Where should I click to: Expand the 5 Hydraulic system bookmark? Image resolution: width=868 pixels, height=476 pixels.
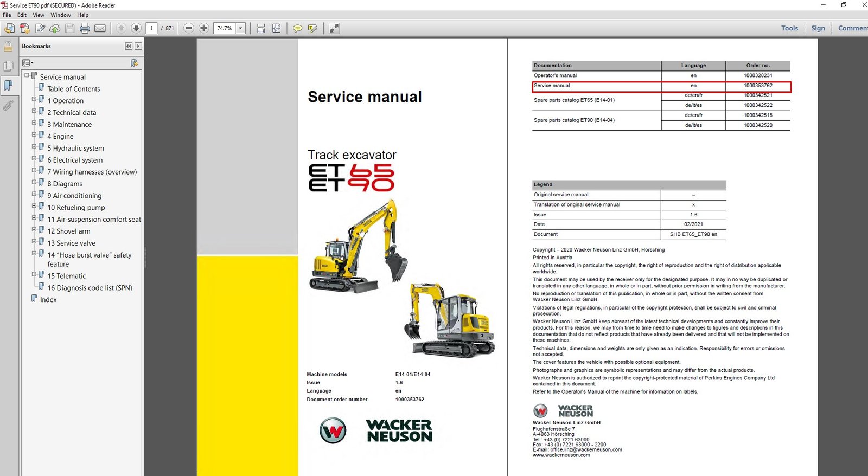[34, 147]
